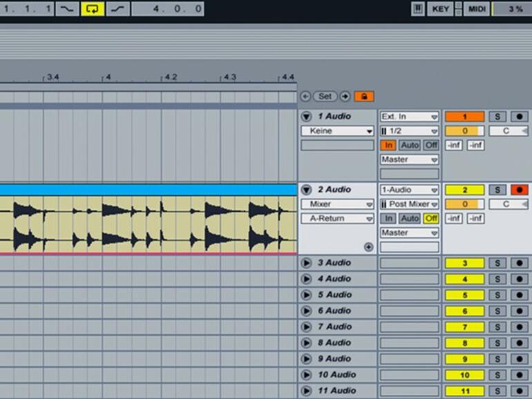Screen dimensions: 532x399
Task: Jump to next locator arrow
Action: 345,97
